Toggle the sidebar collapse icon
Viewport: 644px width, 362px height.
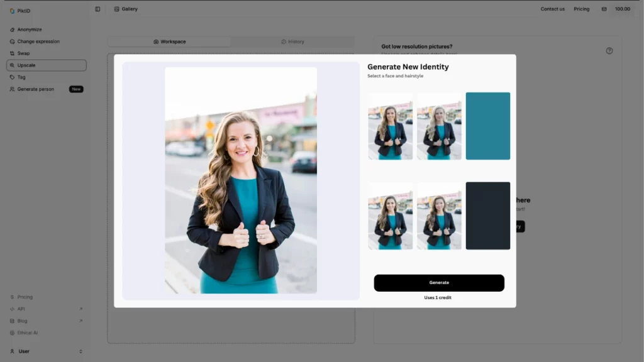[x=97, y=9]
